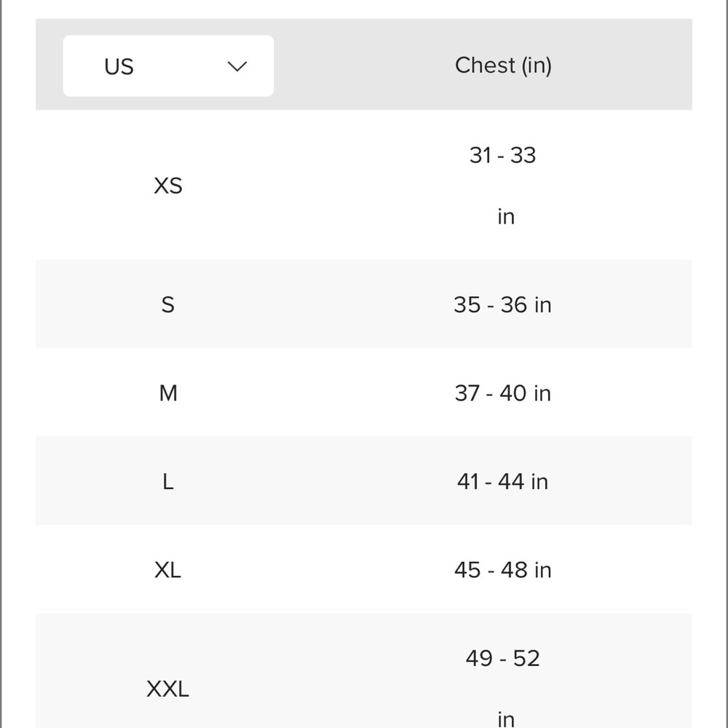The width and height of the screenshot is (728, 728).
Task: Click the 49 - 52 chest measurement
Action: pos(503,658)
